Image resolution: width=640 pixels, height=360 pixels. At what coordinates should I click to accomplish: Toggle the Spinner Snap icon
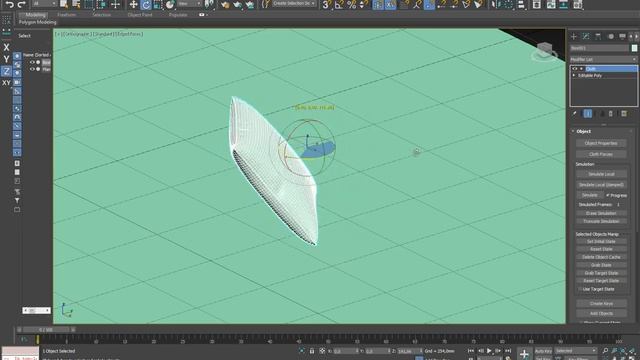pyautogui.click(x=362, y=4)
